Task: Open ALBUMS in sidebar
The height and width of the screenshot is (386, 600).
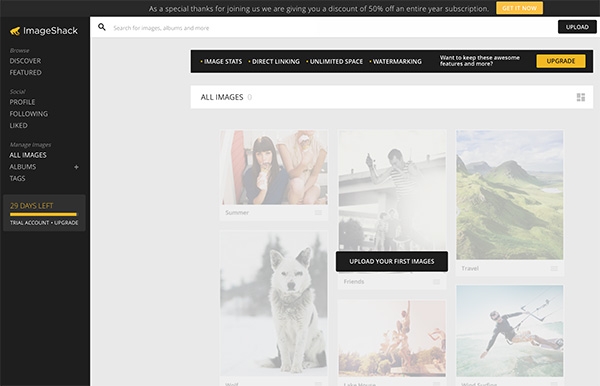Action: click(23, 167)
